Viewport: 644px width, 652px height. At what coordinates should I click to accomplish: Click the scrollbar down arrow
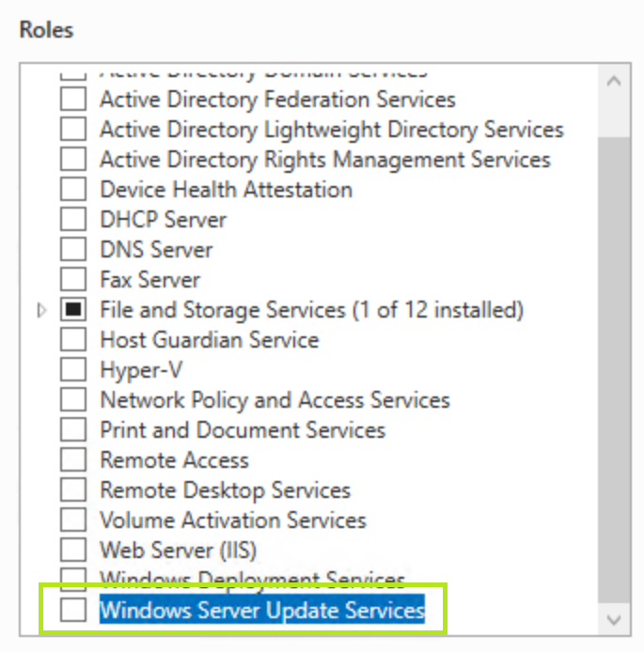pyautogui.click(x=615, y=619)
